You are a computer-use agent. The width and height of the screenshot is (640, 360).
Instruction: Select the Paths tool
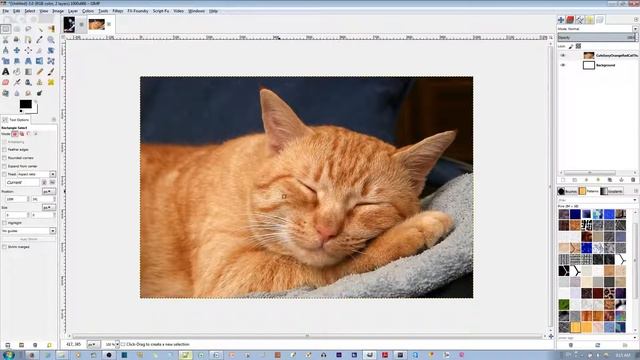pyautogui.click(x=28, y=40)
